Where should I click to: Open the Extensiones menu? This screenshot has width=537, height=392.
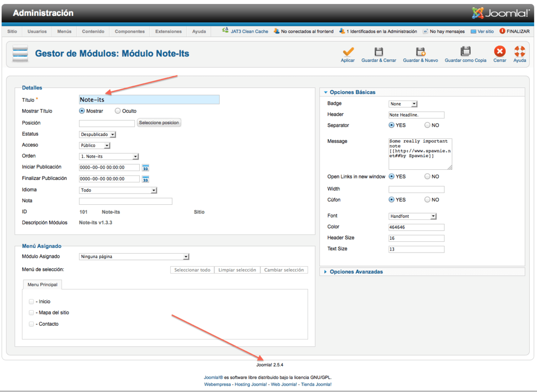pos(168,31)
